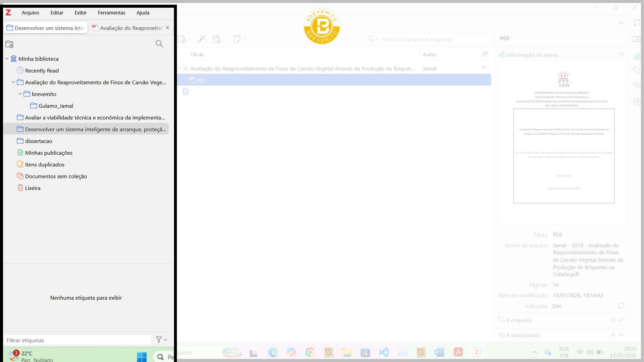Screen dimensions: 644x362
Task: Collapse the brevemito subcollection
Action: click(x=20, y=94)
